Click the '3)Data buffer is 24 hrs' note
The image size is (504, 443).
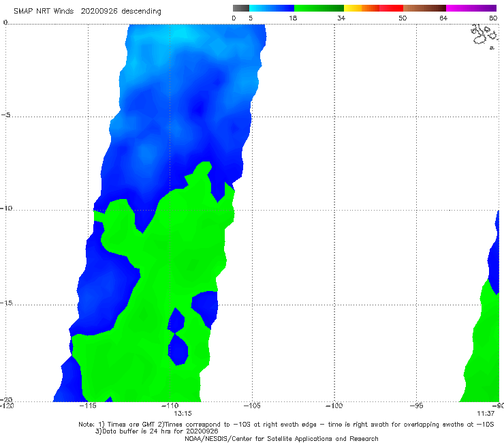157,431
